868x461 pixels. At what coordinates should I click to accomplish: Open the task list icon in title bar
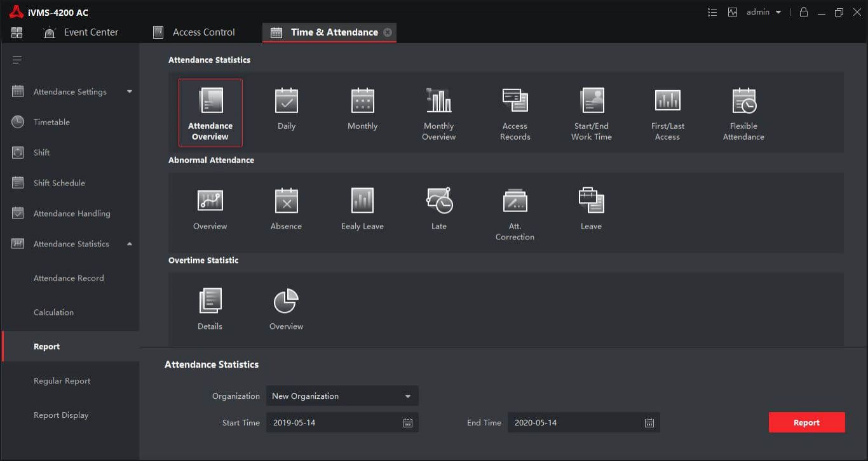tap(712, 12)
